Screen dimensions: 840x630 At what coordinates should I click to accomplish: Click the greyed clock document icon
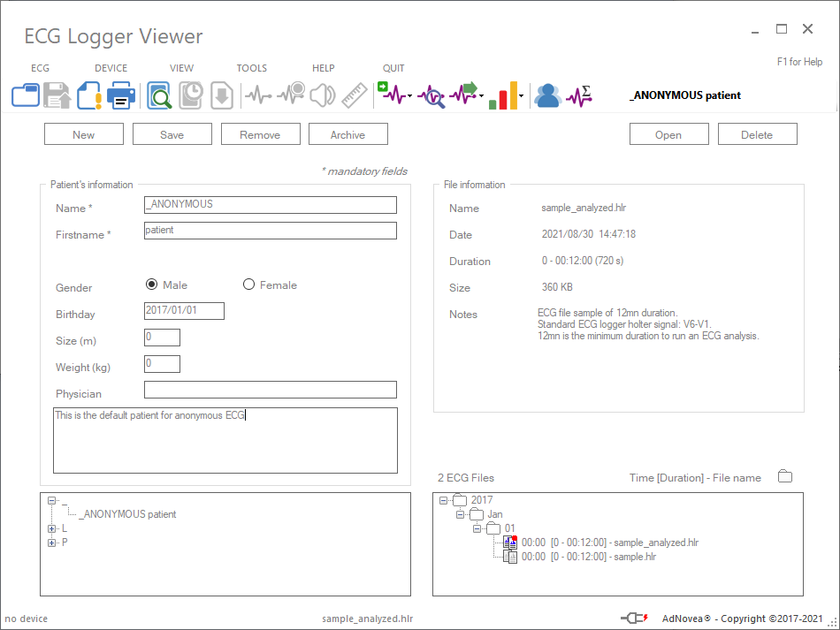coord(191,95)
